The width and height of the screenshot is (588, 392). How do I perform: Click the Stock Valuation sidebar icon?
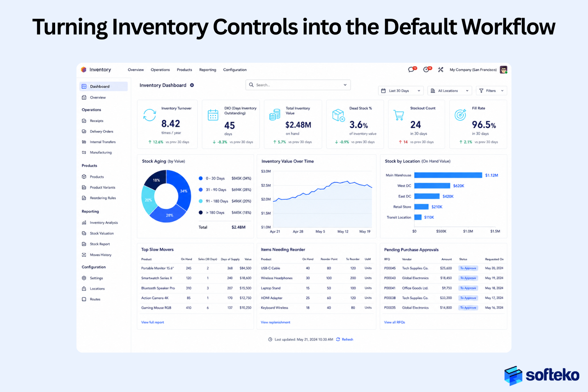click(x=84, y=234)
